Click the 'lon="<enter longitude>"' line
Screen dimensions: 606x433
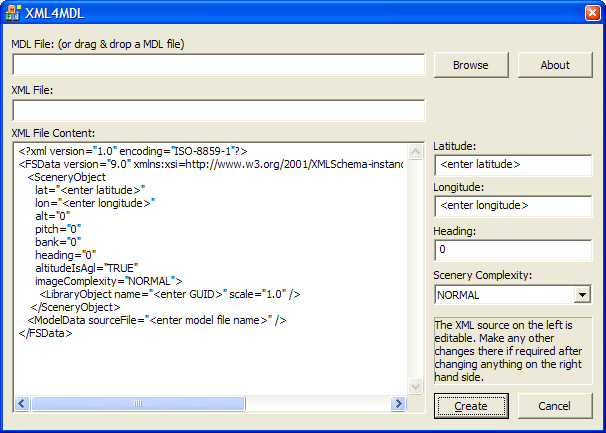point(95,203)
